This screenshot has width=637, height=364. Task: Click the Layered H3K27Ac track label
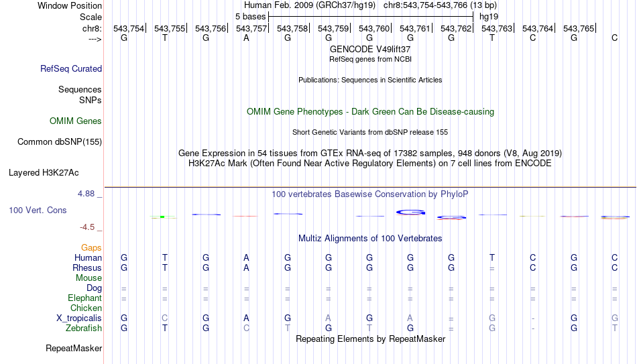click(44, 173)
